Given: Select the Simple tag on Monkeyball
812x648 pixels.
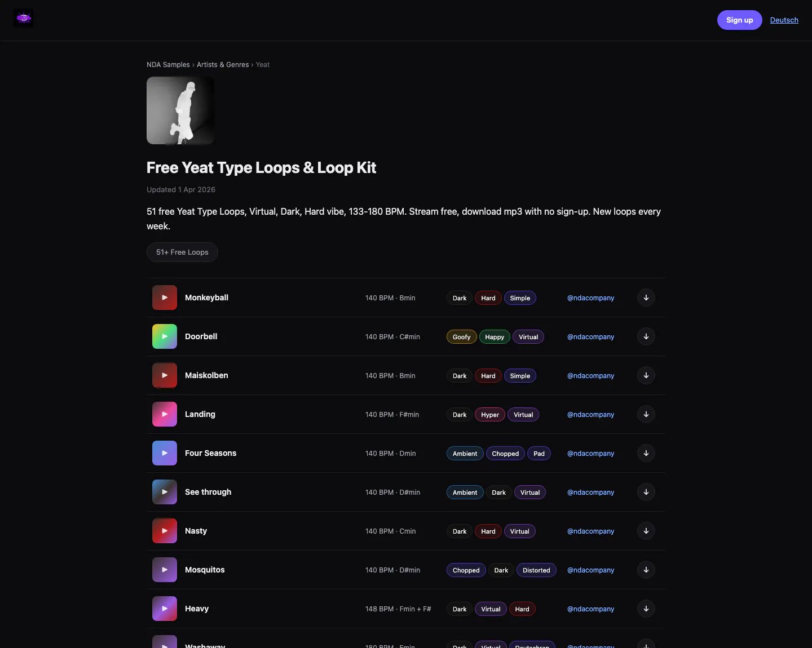Looking at the screenshot, I should (520, 298).
